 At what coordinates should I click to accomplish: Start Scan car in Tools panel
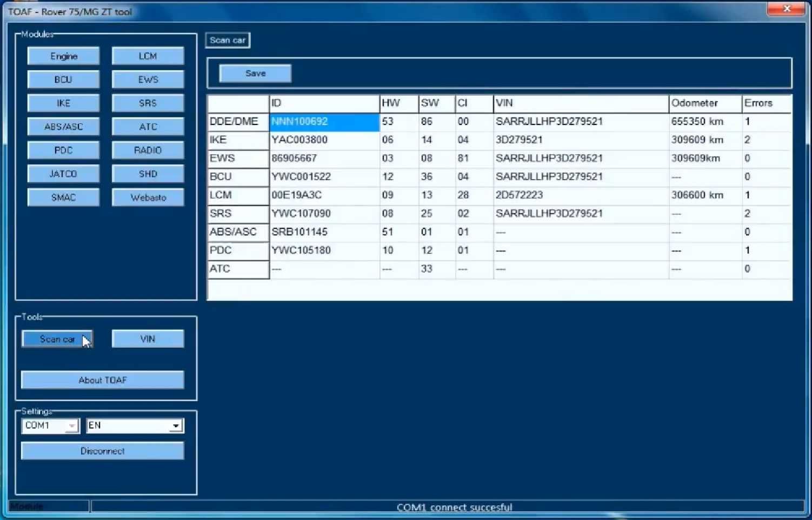[x=57, y=339]
